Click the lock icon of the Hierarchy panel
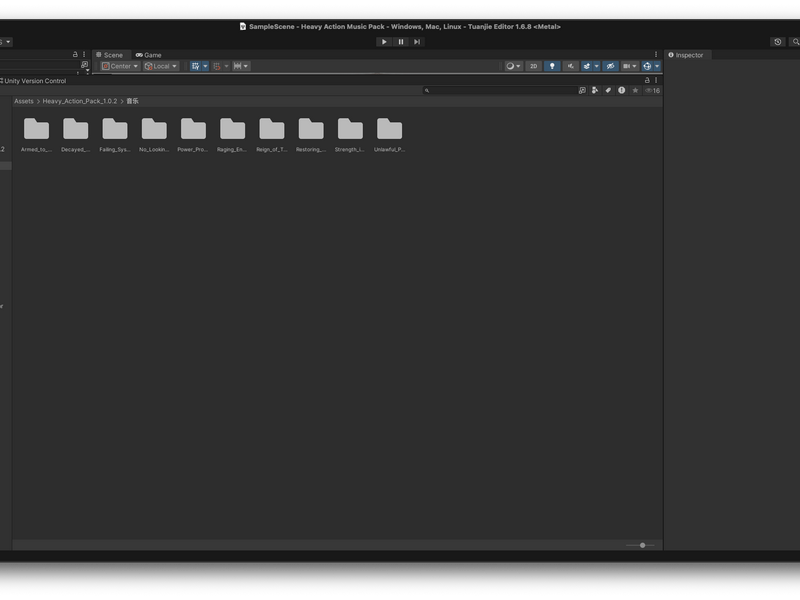800x600 pixels. click(75, 54)
